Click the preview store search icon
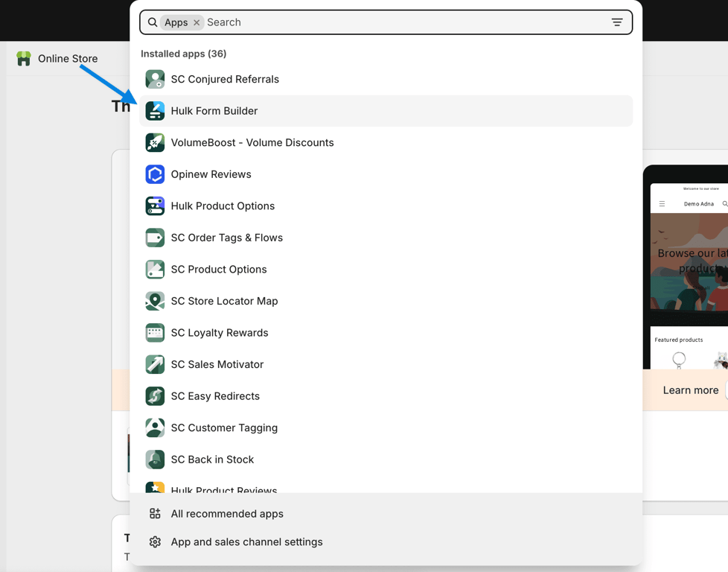Screen dimensions: 728x572 (724, 203)
